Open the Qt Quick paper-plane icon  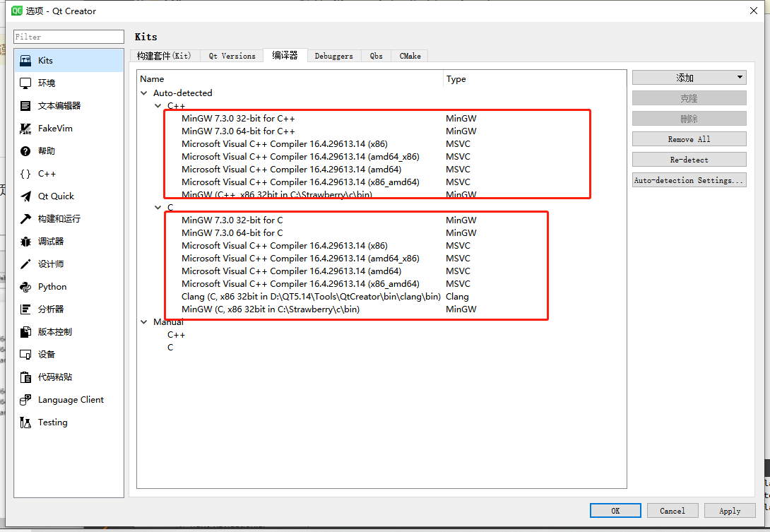tap(25, 196)
